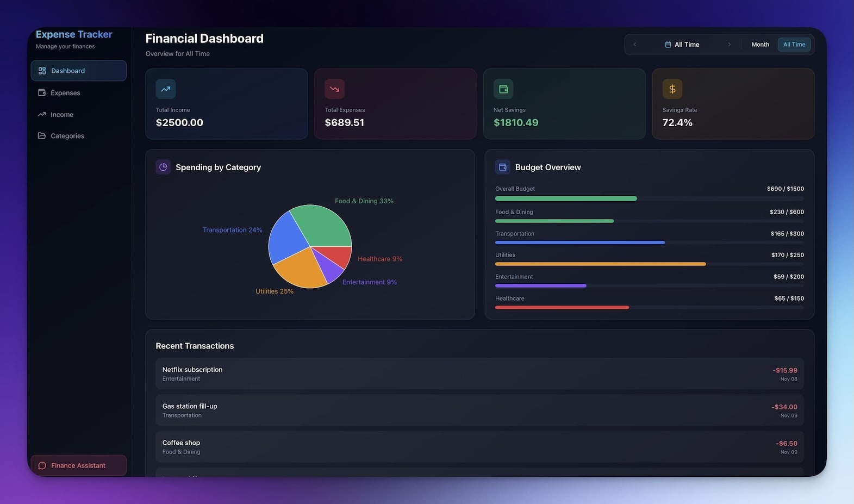Navigate to Income in the sidebar
The height and width of the screenshot is (504, 854).
point(62,115)
